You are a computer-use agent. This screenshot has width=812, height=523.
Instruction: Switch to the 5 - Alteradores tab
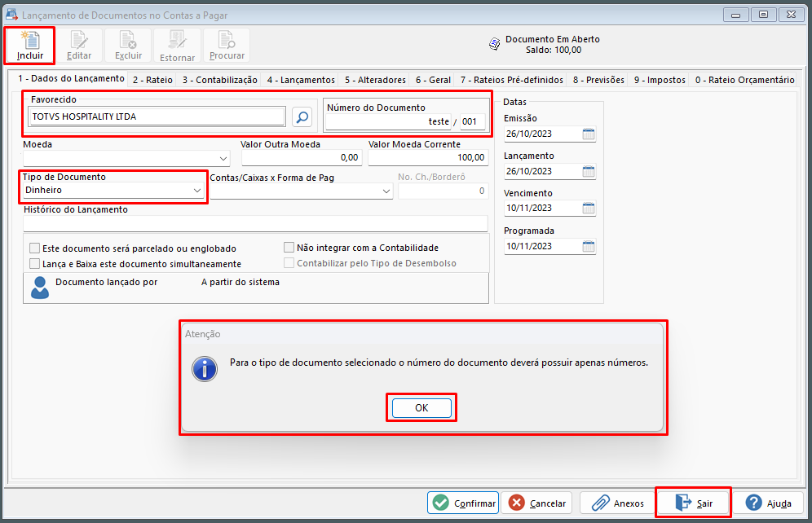click(376, 80)
